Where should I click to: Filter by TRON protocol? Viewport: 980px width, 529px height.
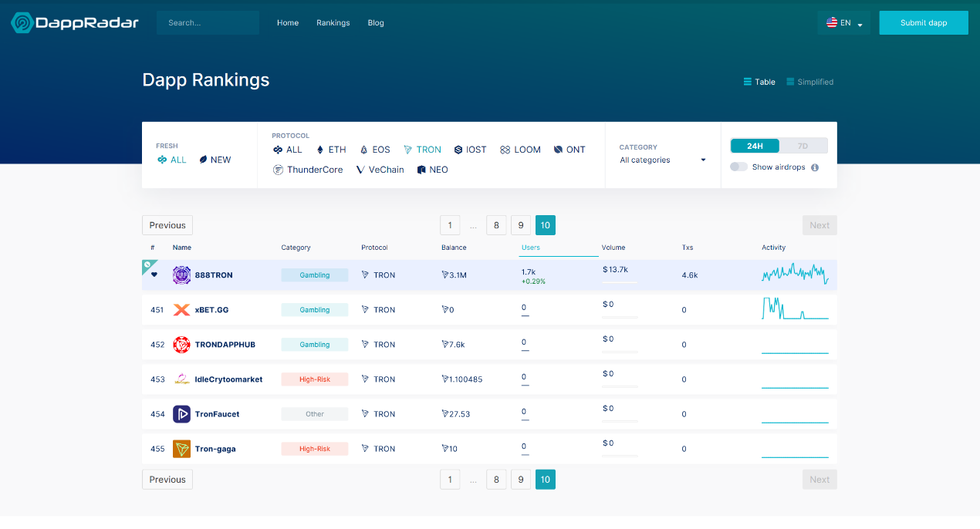423,150
